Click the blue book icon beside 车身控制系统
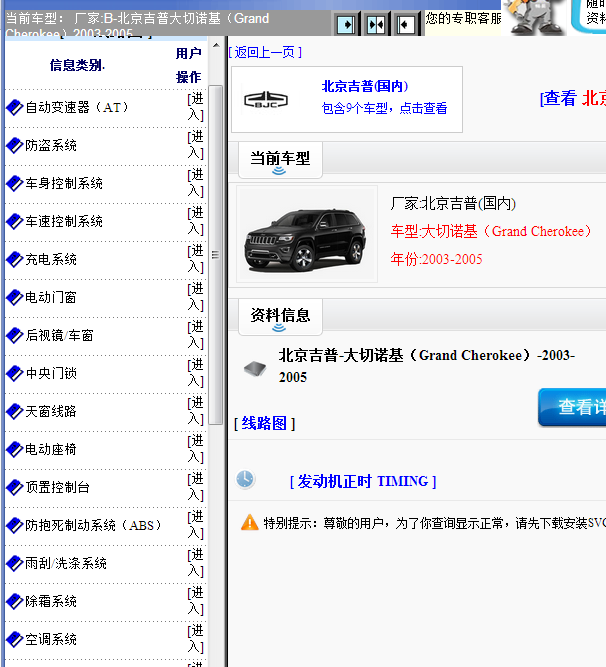Viewport: 606px width, 667px height. [14, 183]
